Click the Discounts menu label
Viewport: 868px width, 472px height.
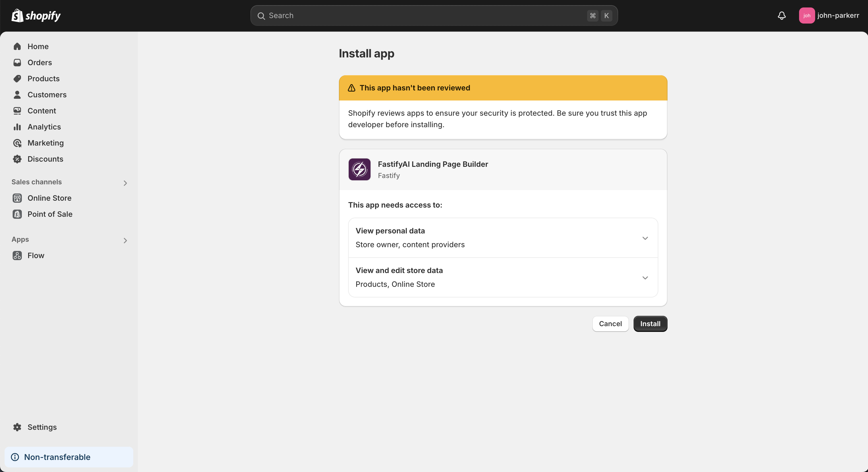click(x=45, y=159)
